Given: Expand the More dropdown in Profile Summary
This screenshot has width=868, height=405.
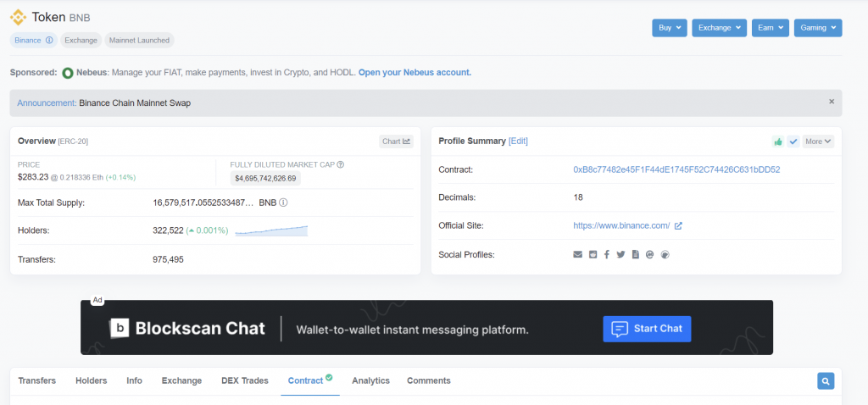Looking at the screenshot, I should point(818,141).
